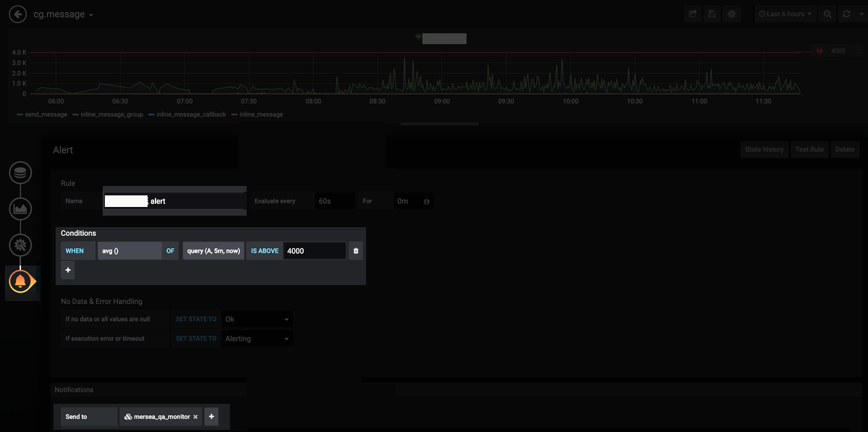868x432 pixels.
Task: Edit the IS ABOVE threshold value 4000
Action: pos(314,250)
